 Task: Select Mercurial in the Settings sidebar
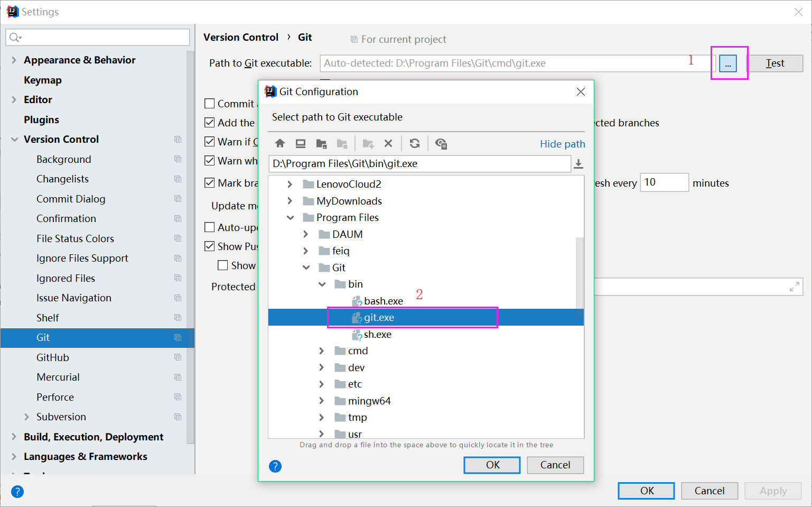58,377
